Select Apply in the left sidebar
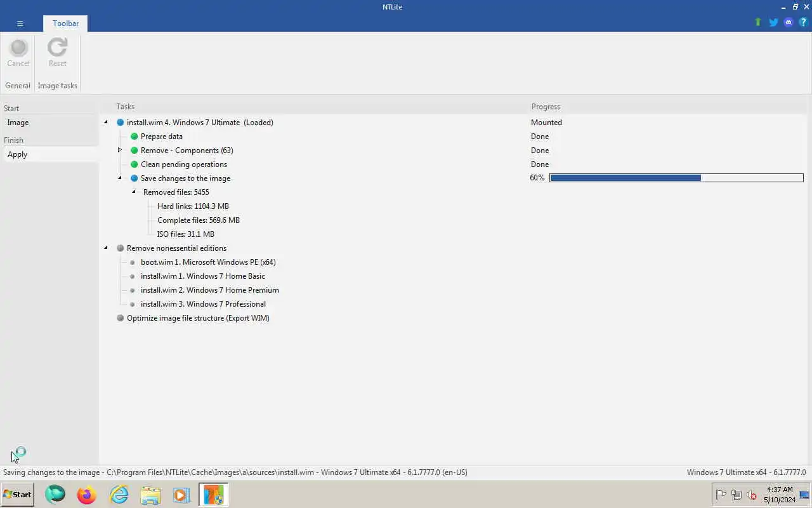 pyautogui.click(x=51, y=154)
